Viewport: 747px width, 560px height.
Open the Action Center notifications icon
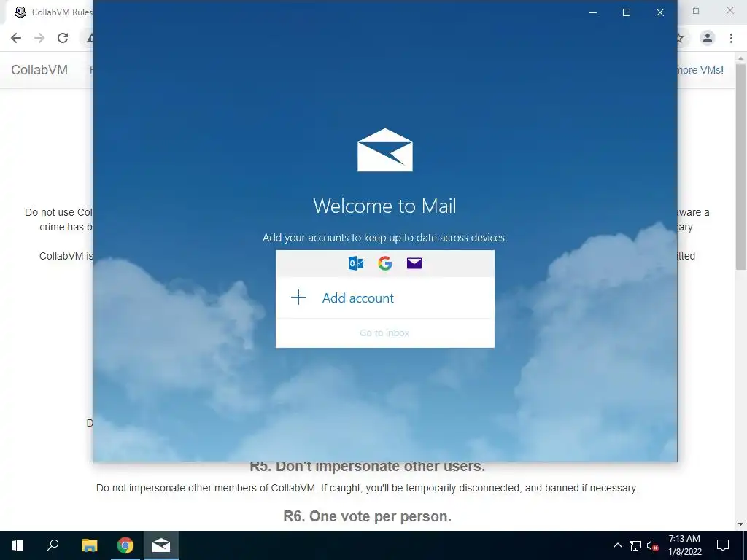[723, 545]
